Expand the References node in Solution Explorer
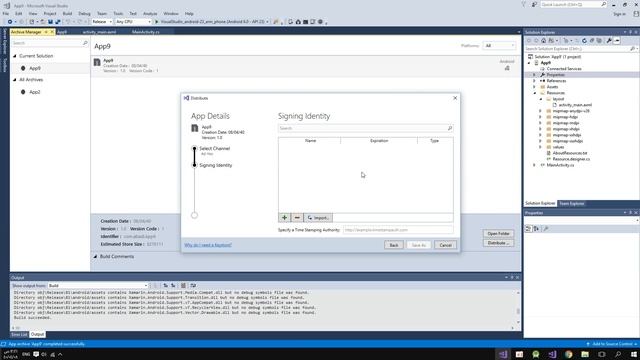The image size is (640, 360). [534, 81]
